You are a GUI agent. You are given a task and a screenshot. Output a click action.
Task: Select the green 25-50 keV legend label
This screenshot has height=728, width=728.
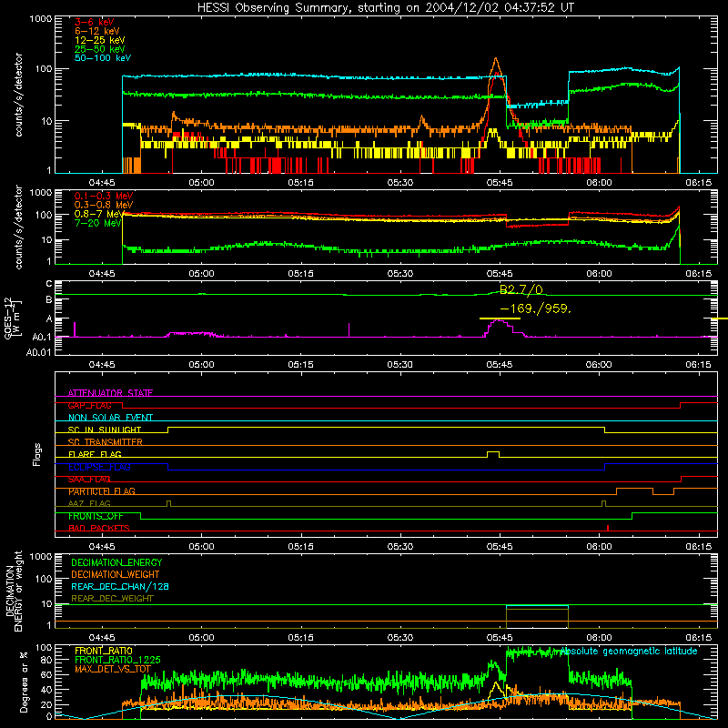(x=100, y=49)
